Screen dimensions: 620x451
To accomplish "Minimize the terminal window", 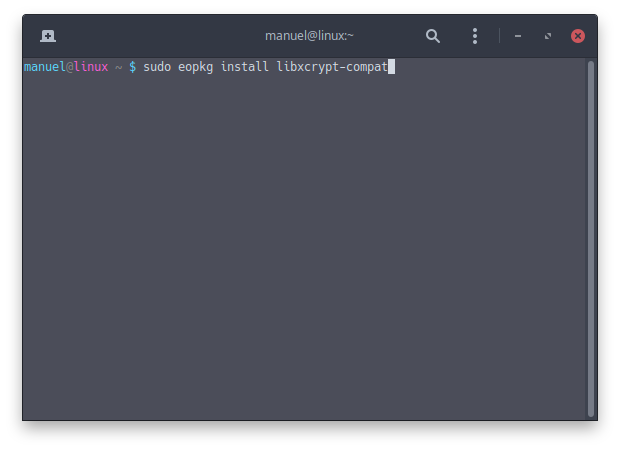I will (518, 36).
